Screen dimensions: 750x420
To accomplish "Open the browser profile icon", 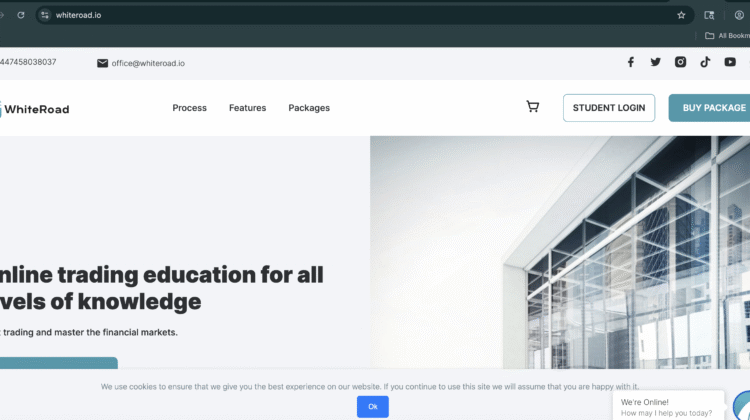I will coord(739,15).
